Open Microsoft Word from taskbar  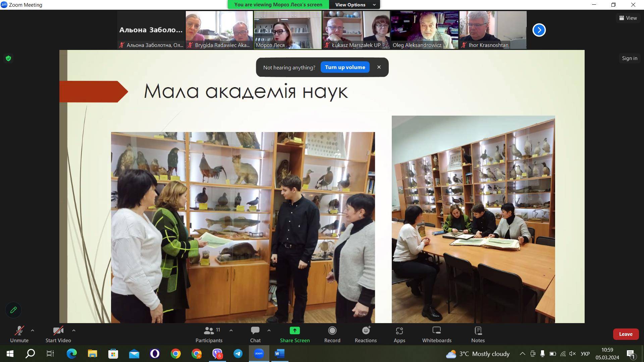tap(280, 354)
